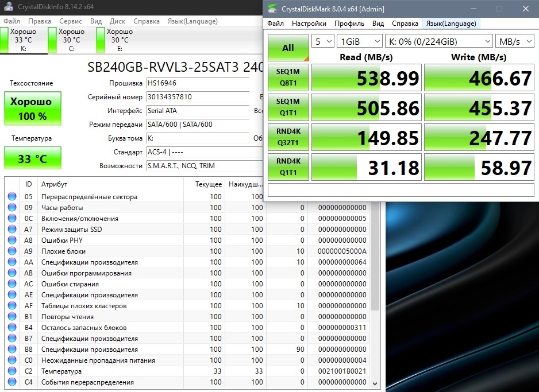Viewport: 539px width, 392px height.
Task: Click the status orb beside Неожиданные пропадания питания
Action: tap(12, 360)
